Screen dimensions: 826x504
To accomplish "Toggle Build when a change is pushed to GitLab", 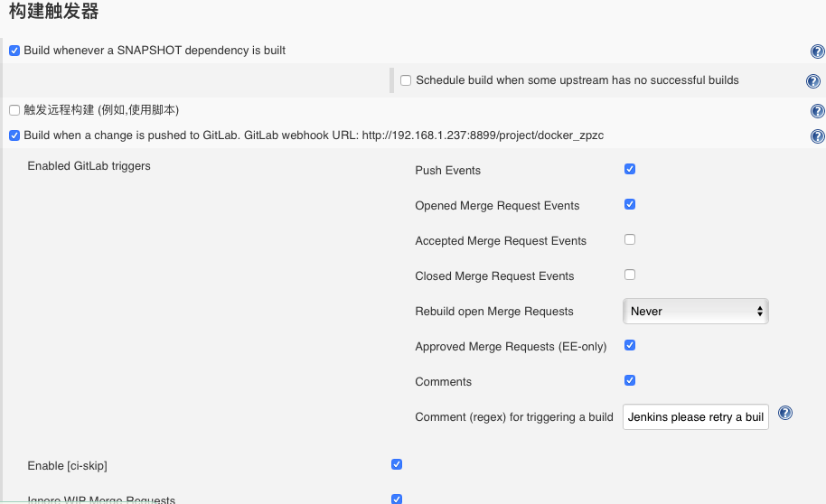I will tap(14, 135).
